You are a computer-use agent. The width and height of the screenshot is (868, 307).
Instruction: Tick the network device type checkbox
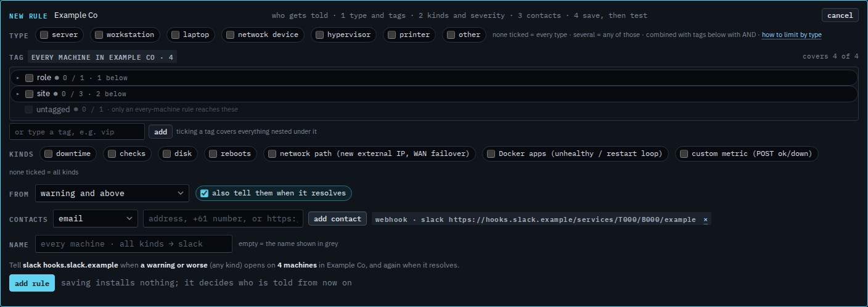point(230,35)
